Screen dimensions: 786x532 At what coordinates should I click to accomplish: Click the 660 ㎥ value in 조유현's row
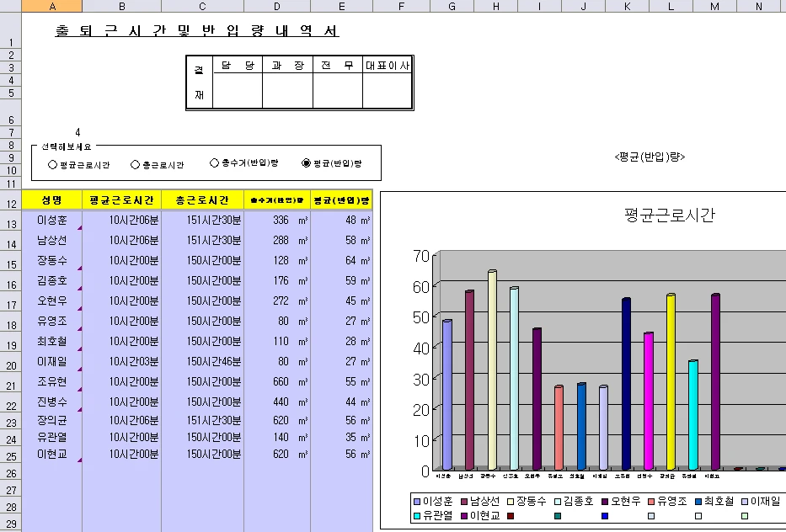point(277,381)
